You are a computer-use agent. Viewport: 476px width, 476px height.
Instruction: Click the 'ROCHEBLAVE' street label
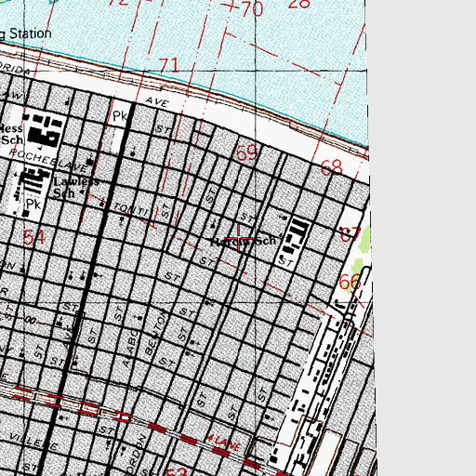pyautogui.click(x=47, y=160)
